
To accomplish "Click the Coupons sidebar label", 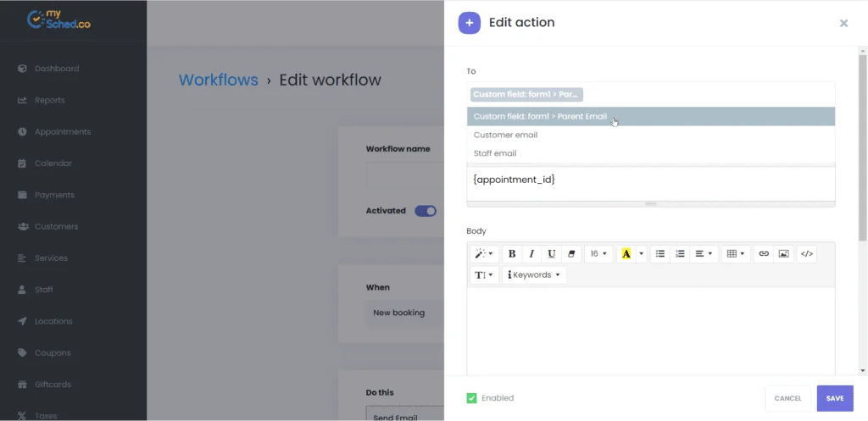I will (x=53, y=352).
